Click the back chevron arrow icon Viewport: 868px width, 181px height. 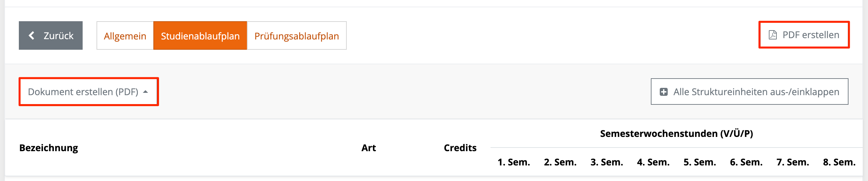pyautogui.click(x=32, y=35)
